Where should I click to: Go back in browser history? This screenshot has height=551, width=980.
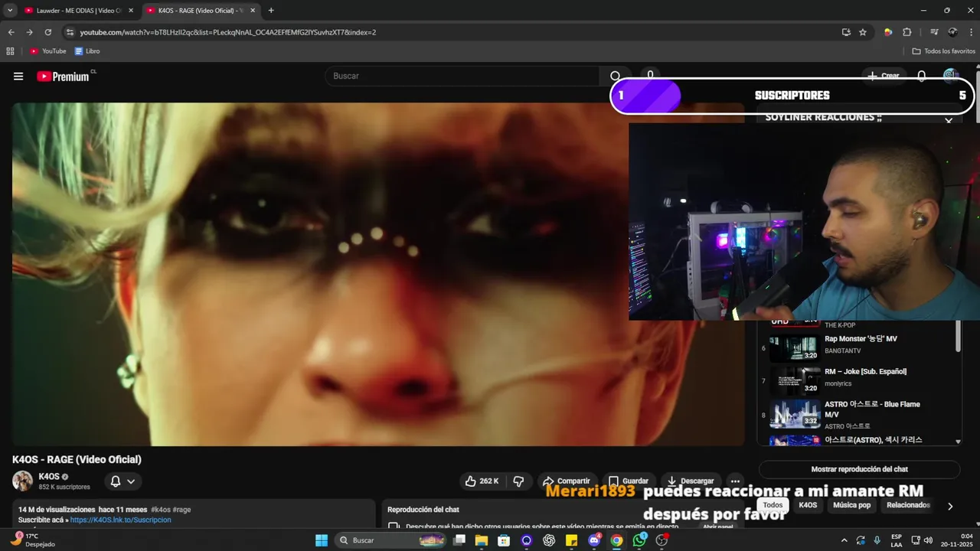[11, 32]
